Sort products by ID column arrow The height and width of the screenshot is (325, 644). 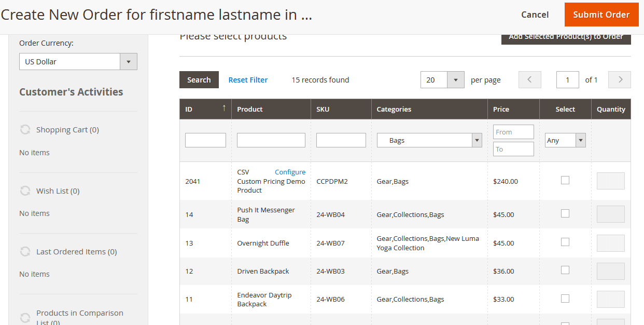(x=224, y=108)
